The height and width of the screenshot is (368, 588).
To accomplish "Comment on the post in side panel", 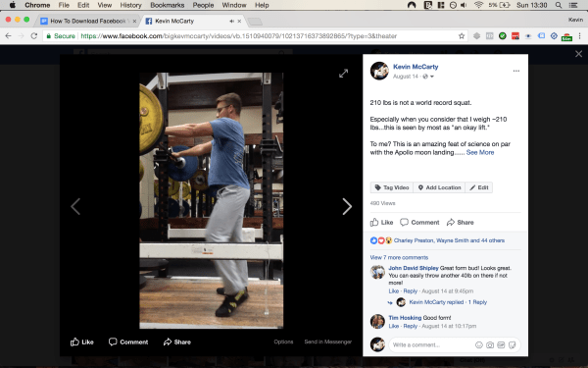I will click(419, 223).
